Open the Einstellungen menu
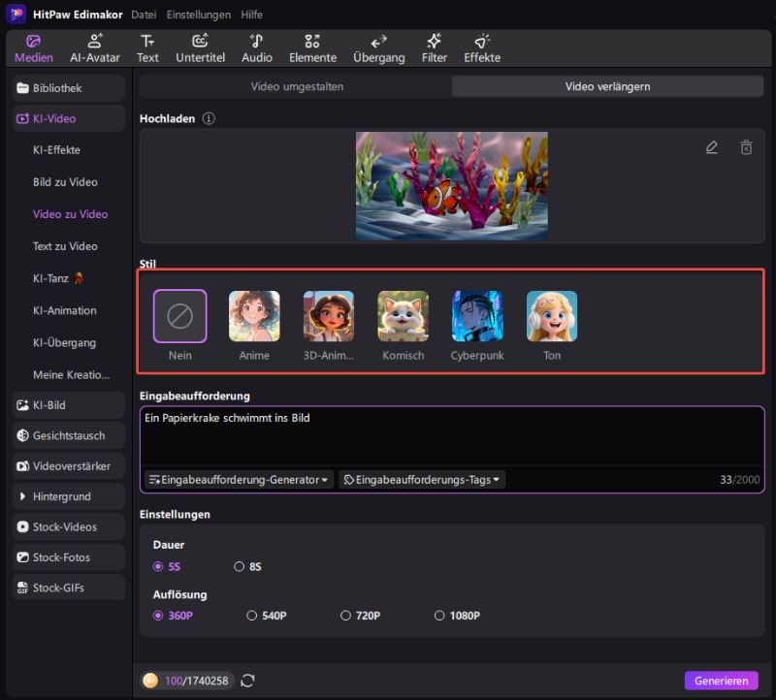 point(198,15)
